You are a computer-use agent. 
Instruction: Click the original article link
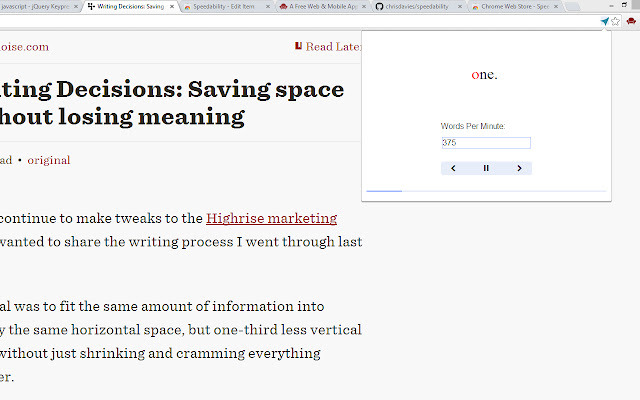[x=48, y=160]
